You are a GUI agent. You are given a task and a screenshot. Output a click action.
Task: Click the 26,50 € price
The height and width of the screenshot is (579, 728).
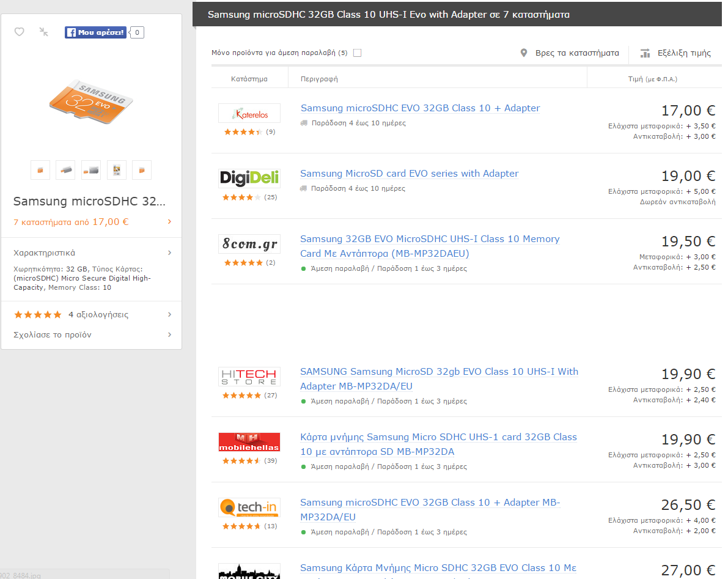pos(688,505)
